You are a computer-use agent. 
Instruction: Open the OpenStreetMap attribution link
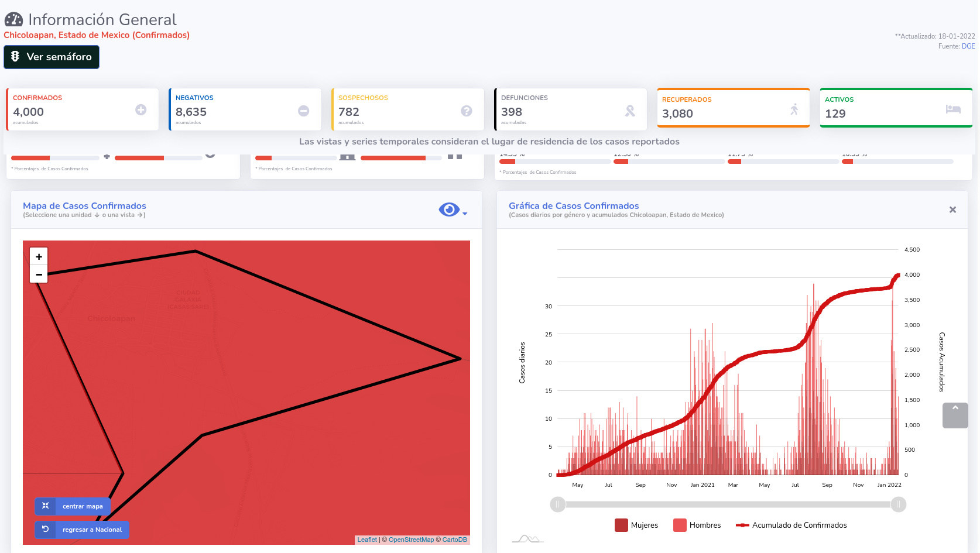tap(411, 540)
